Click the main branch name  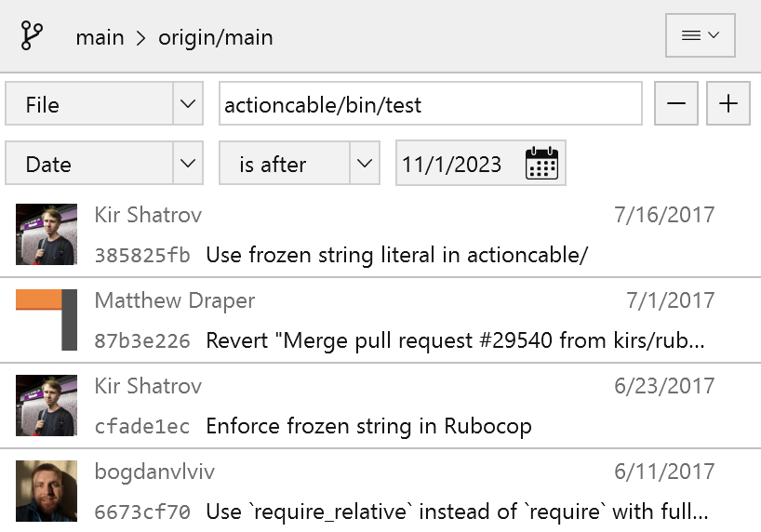(100, 38)
